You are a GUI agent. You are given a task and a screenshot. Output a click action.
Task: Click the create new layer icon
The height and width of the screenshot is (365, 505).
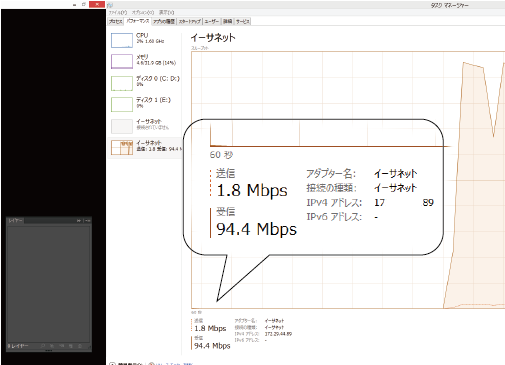click(x=71, y=346)
